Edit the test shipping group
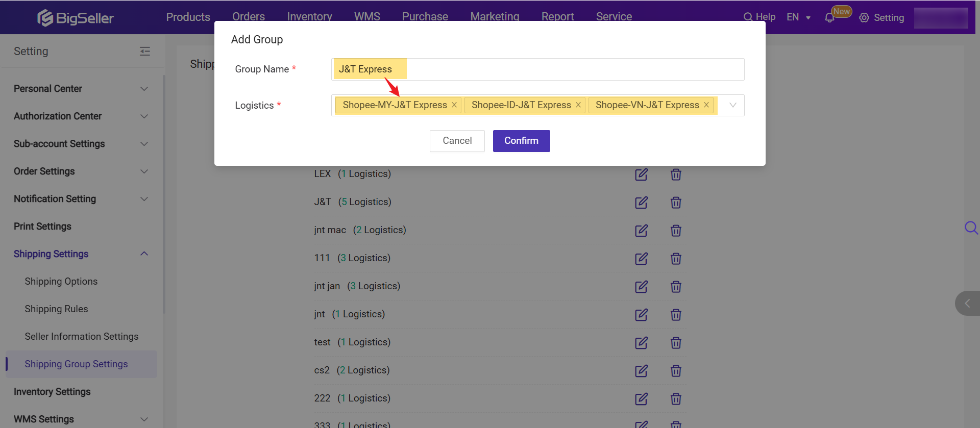Screen dimensions: 980x428 click(641, 343)
